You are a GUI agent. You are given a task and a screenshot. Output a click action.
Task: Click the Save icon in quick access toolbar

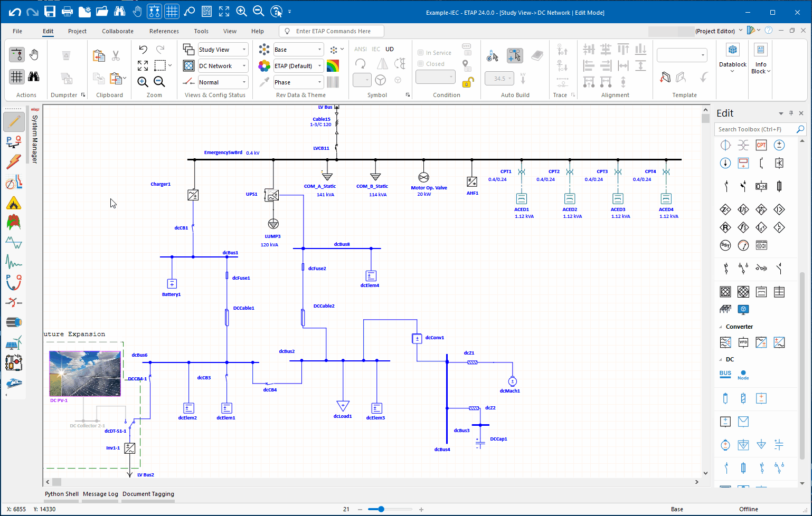(x=50, y=12)
